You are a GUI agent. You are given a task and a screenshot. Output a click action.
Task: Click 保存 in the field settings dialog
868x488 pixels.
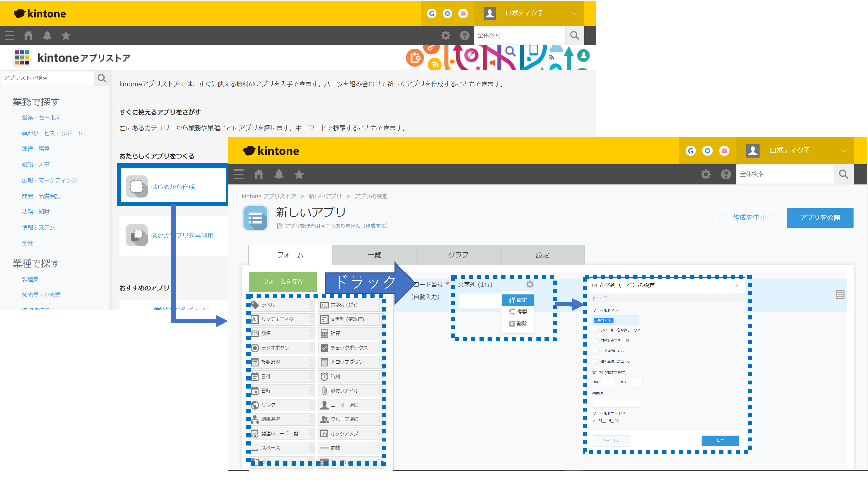point(720,441)
